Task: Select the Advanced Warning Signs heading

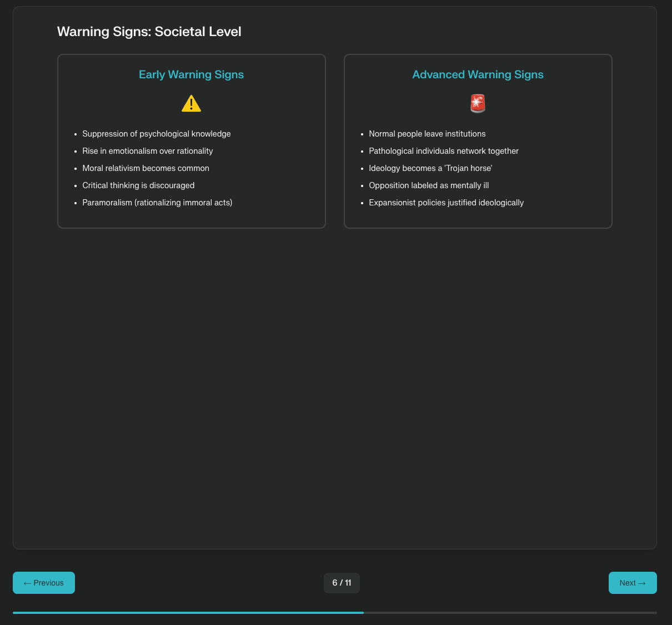Action: (478, 74)
